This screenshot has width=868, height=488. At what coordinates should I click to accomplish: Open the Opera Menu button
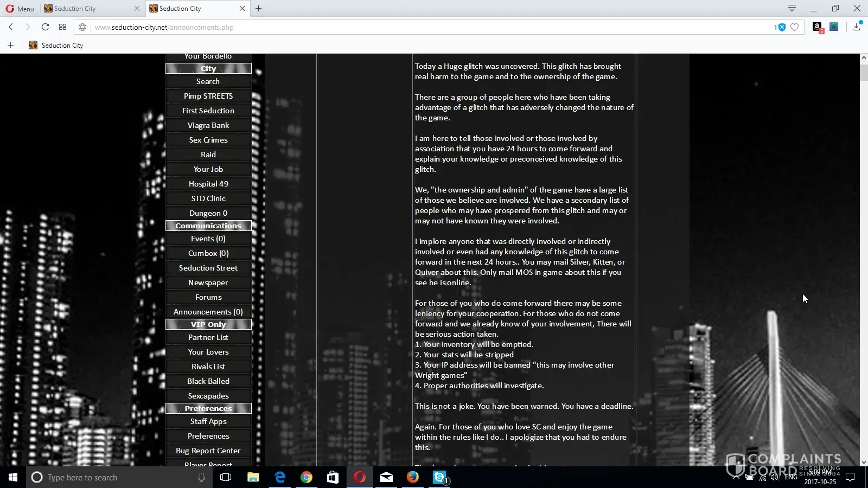[x=20, y=9]
